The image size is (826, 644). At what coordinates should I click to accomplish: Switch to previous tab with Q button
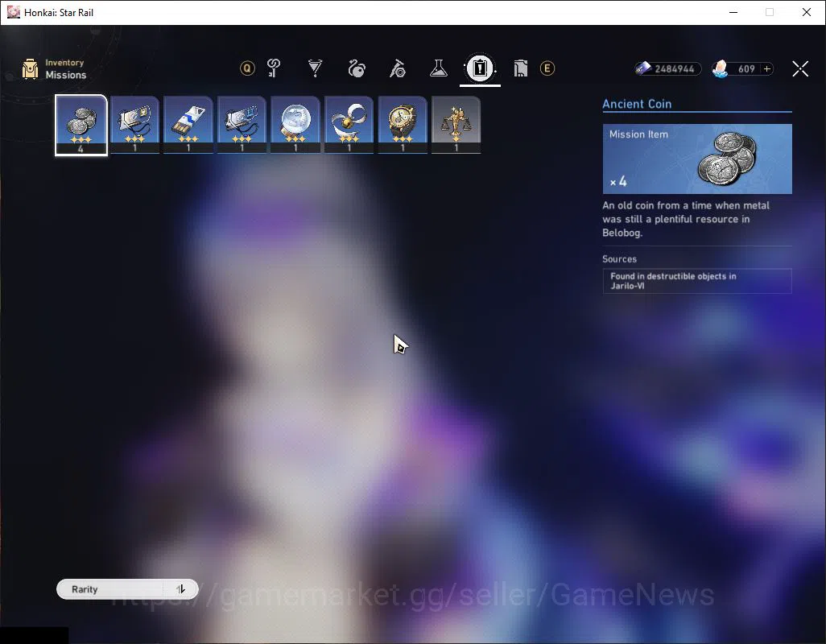(x=247, y=68)
